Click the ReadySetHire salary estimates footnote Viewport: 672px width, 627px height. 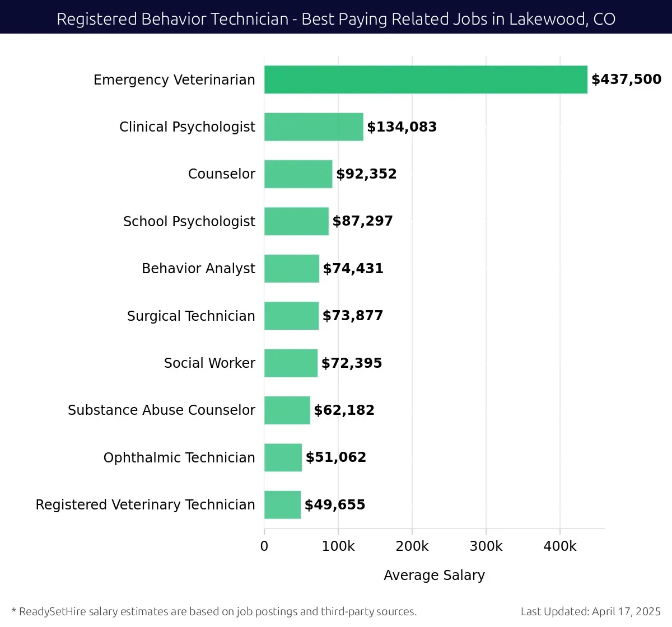tap(214, 611)
